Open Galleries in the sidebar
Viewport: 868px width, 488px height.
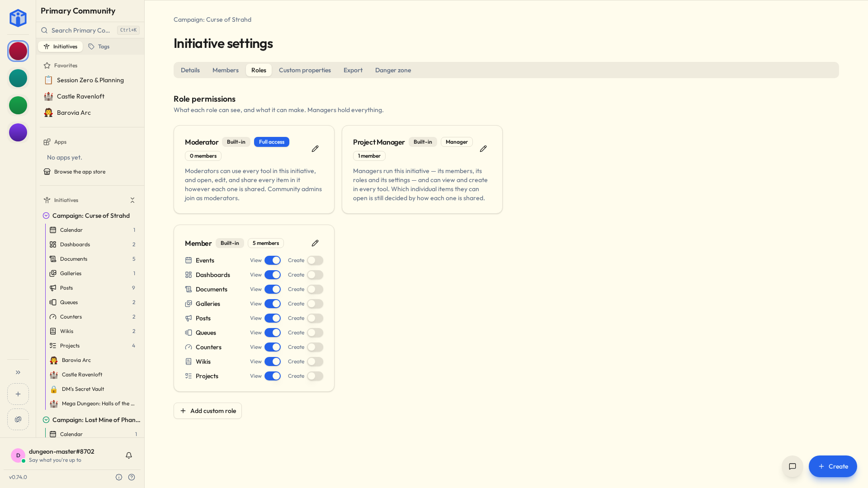92,273
